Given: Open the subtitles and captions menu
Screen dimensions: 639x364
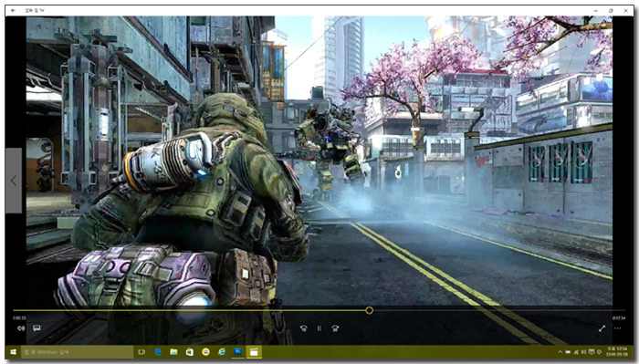Looking at the screenshot, I should click(37, 328).
